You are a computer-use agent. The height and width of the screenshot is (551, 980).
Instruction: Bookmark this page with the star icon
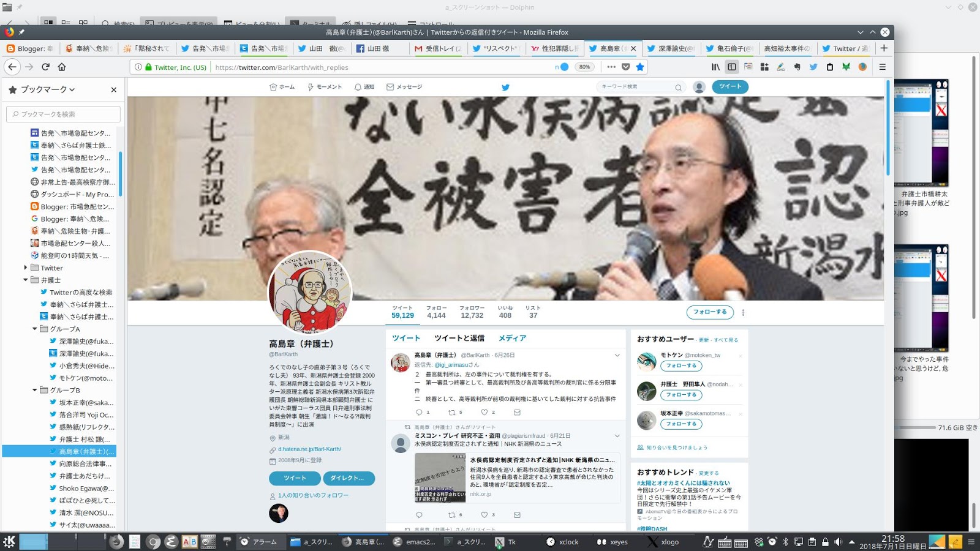coord(640,67)
